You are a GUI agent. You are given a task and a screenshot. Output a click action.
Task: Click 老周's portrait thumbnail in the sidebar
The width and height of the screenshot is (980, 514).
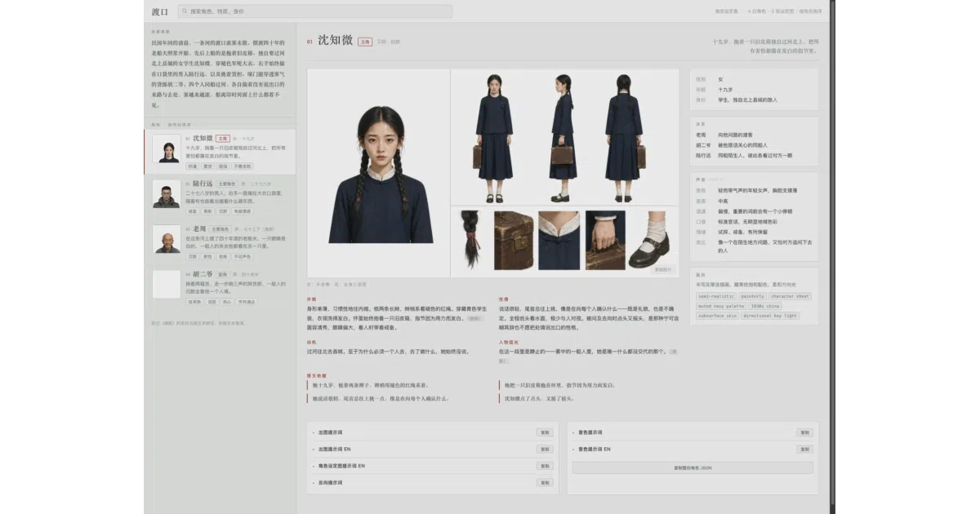167,239
